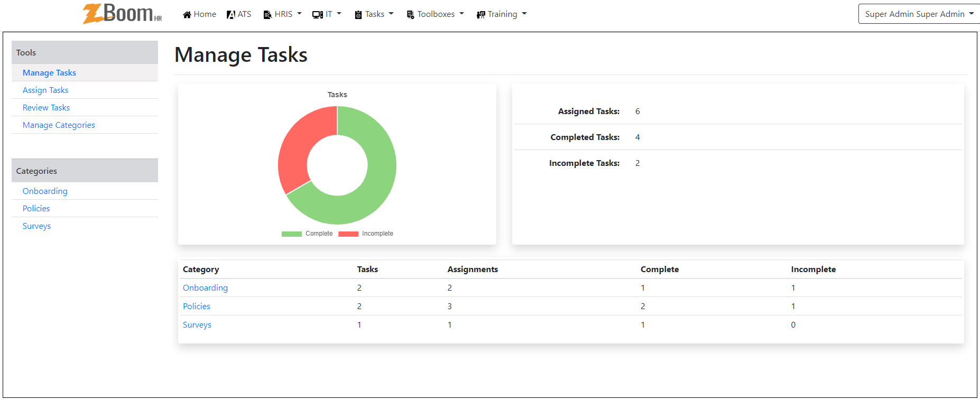This screenshot has width=980, height=400.
Task: Click the Training presenter icon
Action: pyautogui.click(x=481, y=15)
